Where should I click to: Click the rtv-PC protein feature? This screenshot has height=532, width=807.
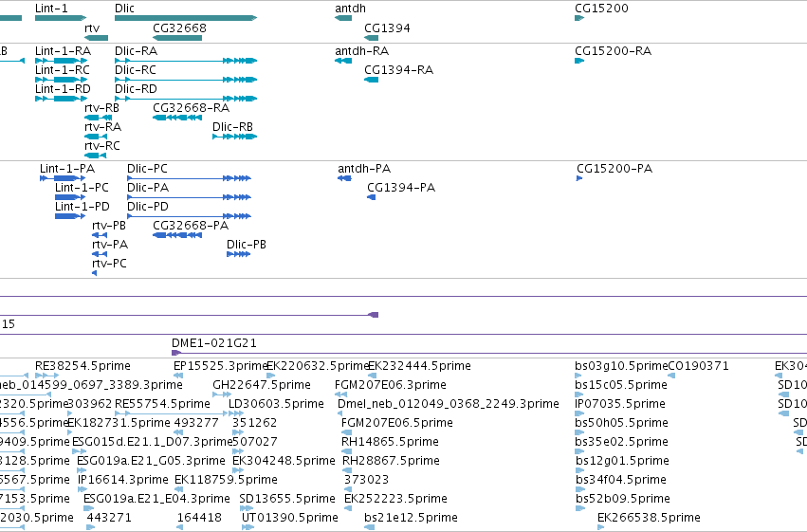coord(95,273)
